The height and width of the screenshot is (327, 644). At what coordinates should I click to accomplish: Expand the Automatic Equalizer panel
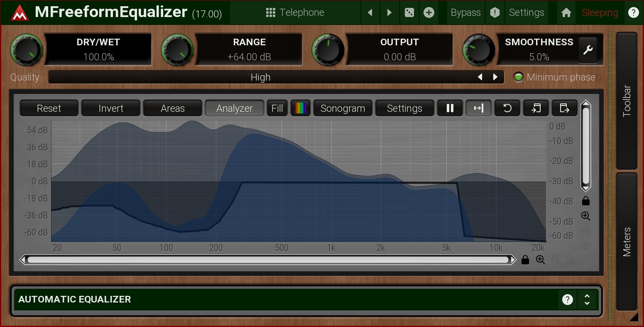coord(587,299)
